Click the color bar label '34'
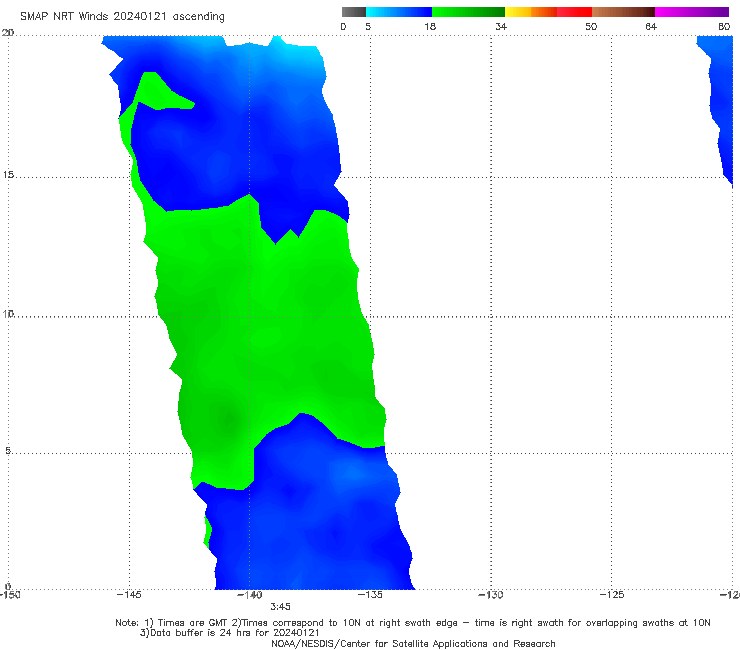Screen dimensions: 740x650 pos(501,26)
